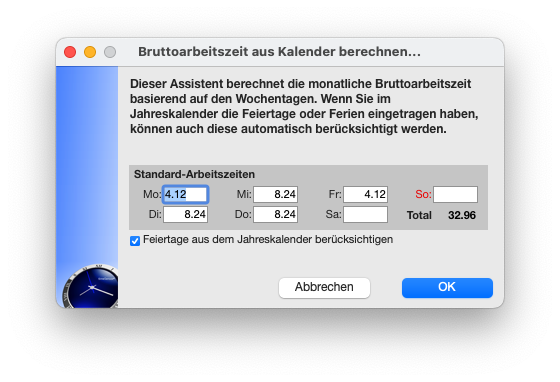Click the empty So (Sunday) field
560x382 pixels.
(455, 195)
